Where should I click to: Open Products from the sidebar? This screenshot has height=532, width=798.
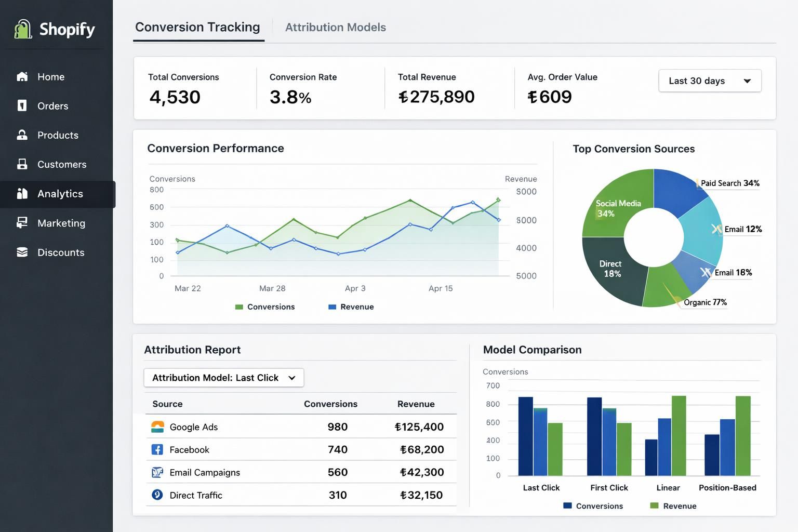57,135
